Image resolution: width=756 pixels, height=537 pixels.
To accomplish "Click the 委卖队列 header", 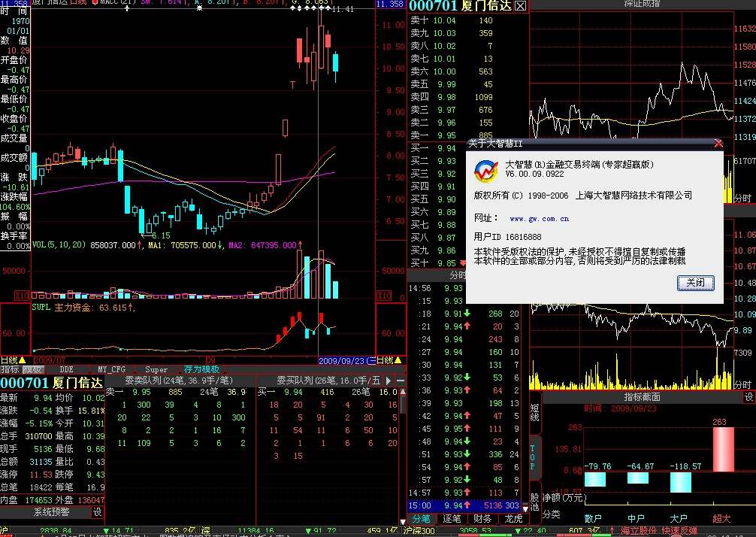I will coord(178,381).
